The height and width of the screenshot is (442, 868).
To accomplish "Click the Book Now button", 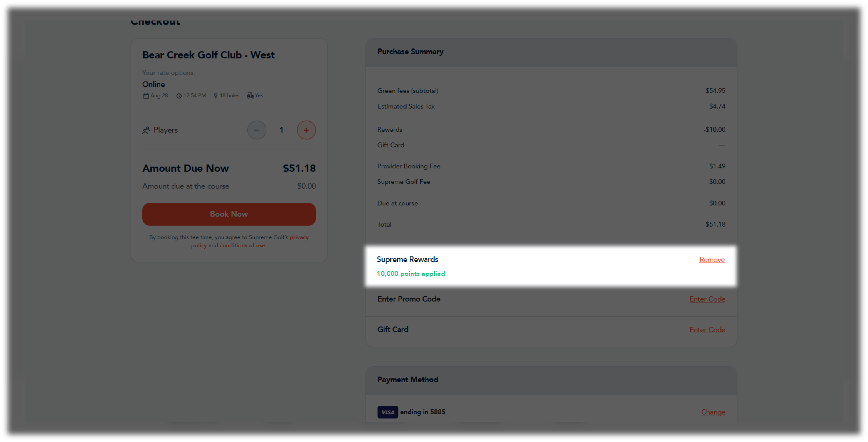I will 229,214.
